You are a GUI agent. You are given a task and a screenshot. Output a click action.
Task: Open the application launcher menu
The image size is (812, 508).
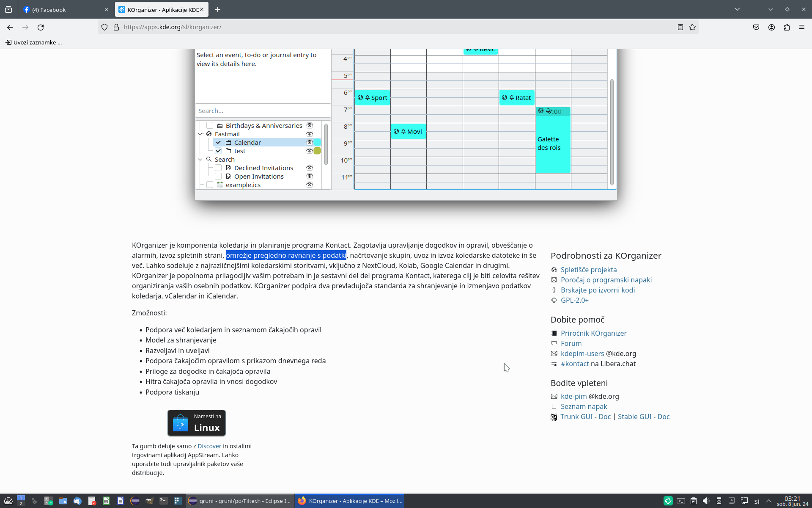tap(8, 501)
